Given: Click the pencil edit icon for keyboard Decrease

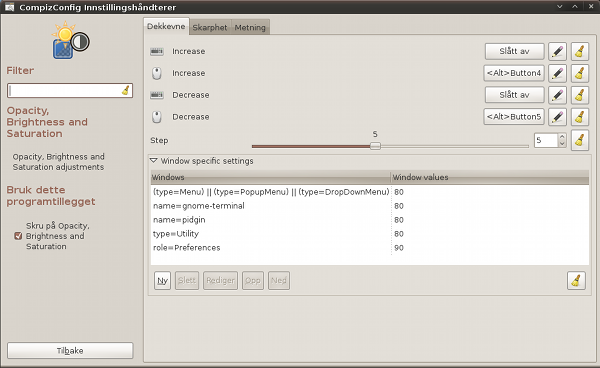Looking at the screenshot, I should pos(557,95).
